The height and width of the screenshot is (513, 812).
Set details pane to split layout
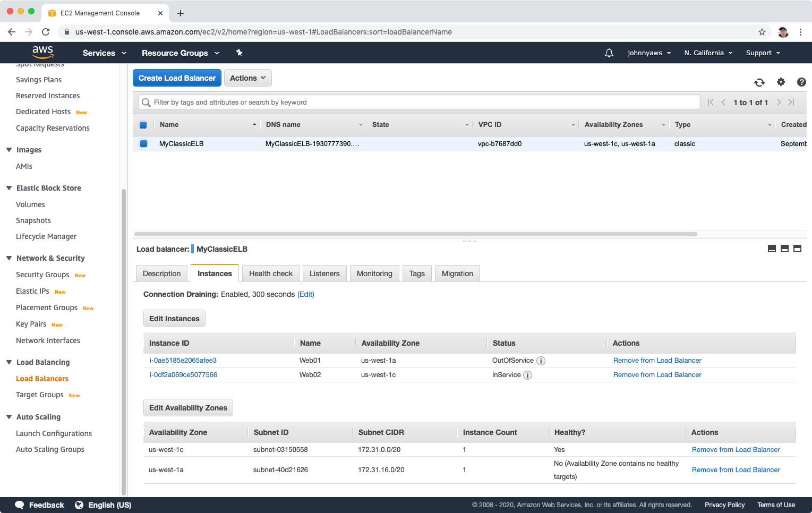click(x=784, y=249)
